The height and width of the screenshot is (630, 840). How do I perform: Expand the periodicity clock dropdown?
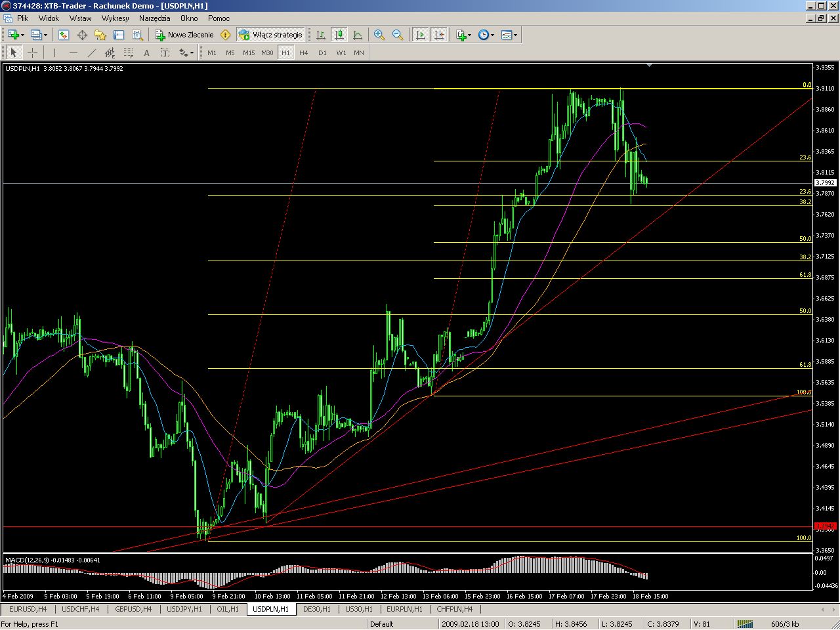(493, 35)
